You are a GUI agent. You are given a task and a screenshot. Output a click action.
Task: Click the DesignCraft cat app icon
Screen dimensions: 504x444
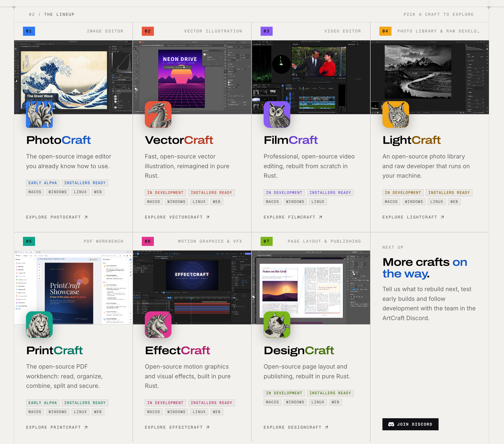point(277,325)
